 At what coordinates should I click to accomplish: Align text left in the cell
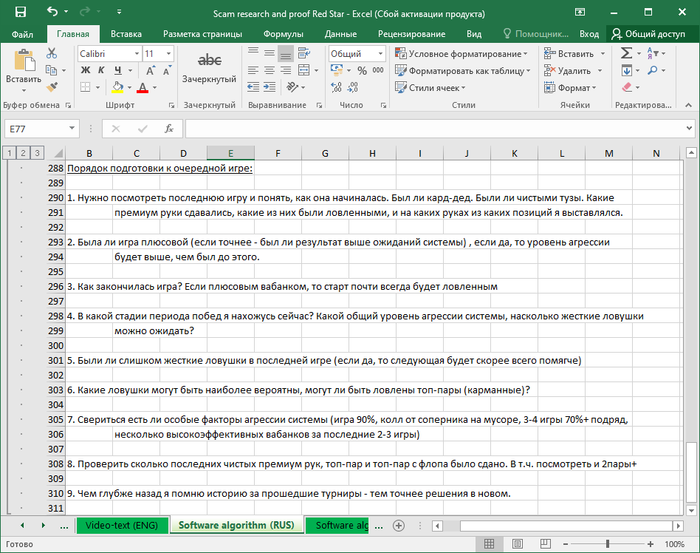pyautogui.click(x=253, y=70)
